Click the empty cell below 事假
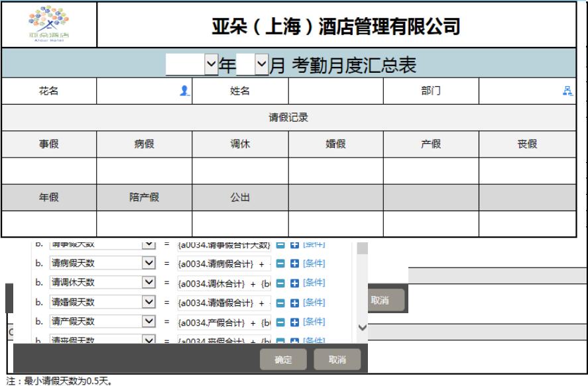Image resolution: width=588 pixels, height=386 pixels. [x=49, y=171]
